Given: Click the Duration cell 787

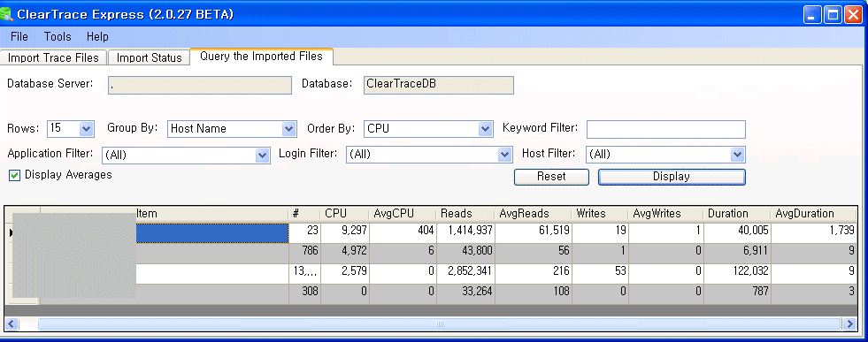Looking at the screenshot, I should pyautogui.click(x=737, y=293).
